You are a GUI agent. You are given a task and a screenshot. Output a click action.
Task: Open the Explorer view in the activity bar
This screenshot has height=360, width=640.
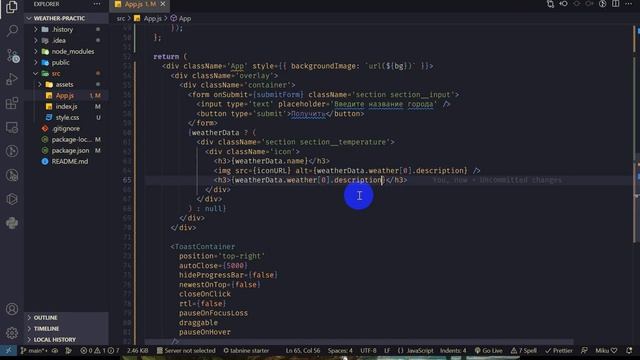12,7
